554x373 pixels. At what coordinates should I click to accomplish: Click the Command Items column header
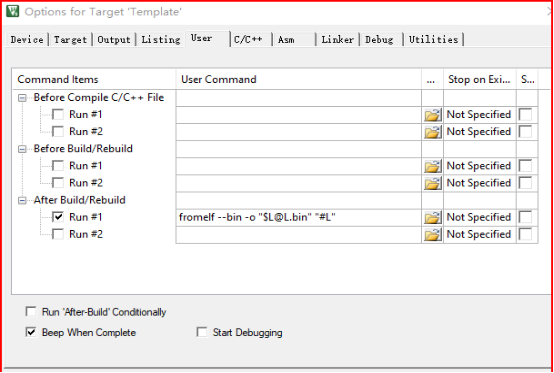(x=94, y=79)
